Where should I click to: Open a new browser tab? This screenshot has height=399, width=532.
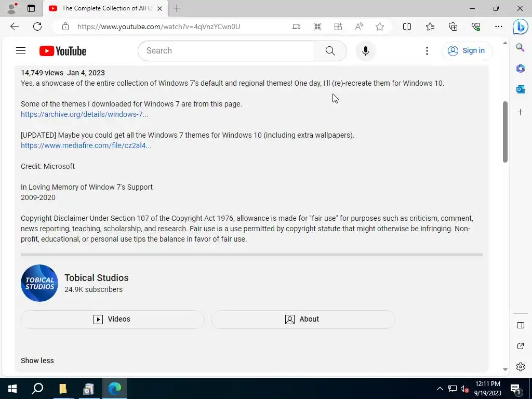pyautogui.click(x=177, y=8)
